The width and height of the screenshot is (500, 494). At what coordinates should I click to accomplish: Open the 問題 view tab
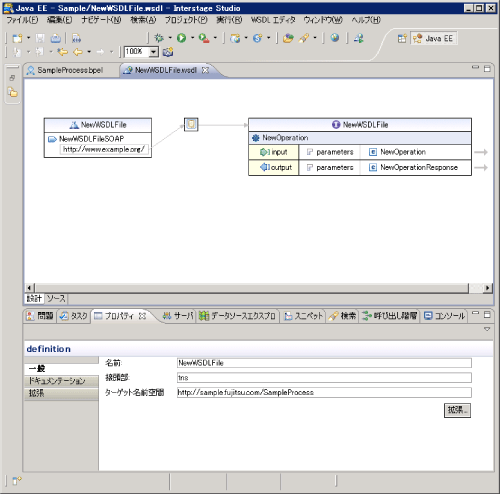[x=40, y=316]
